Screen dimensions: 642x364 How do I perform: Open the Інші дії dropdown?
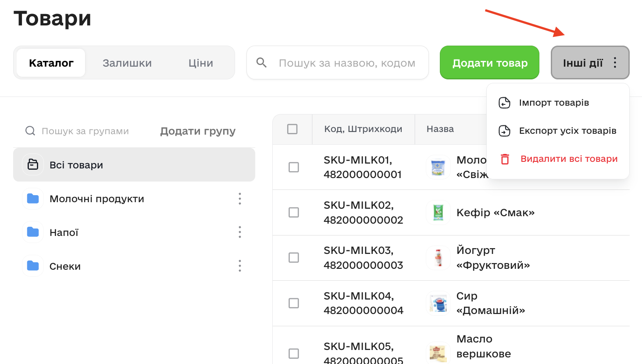tap(590, 63)
